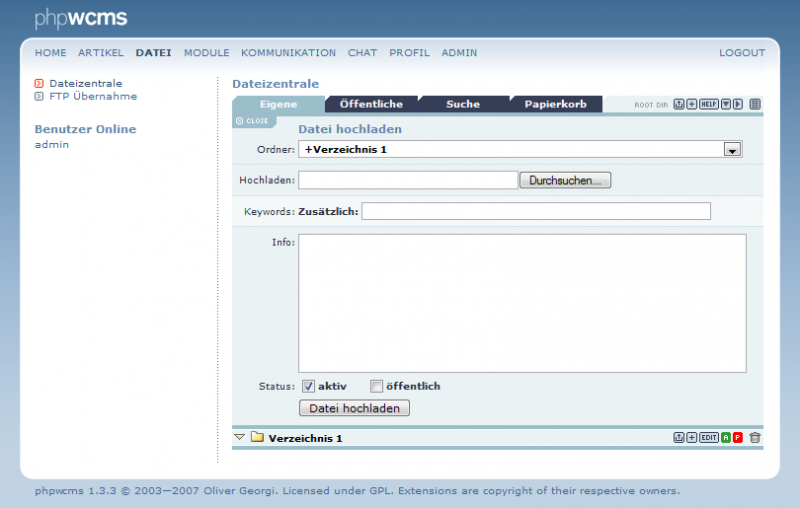This screenshot has height=508, width=800.
Task: Uncheck the aktiv checkbox
Action: pos(308,386)
